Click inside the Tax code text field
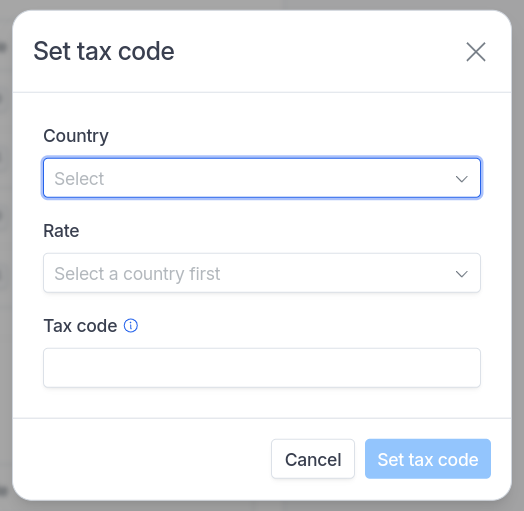 pyautogui.click(x=262, y=368)
